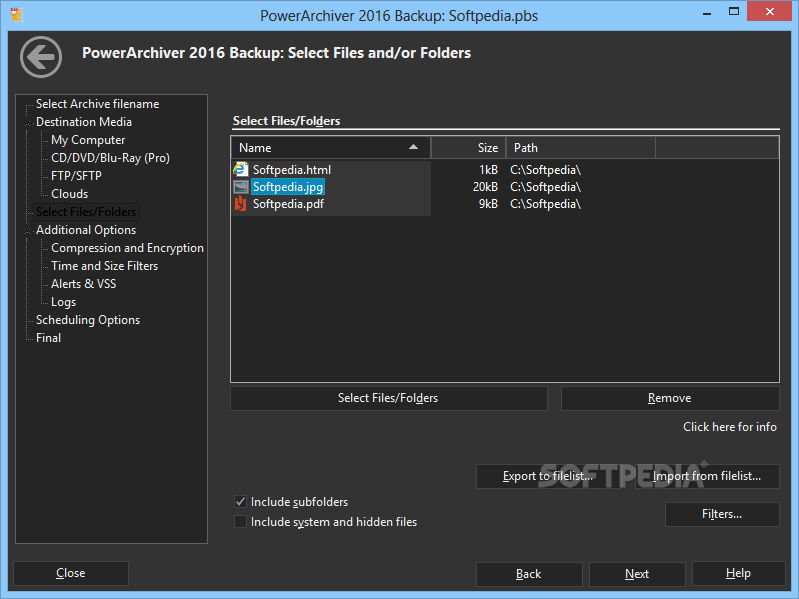The width and height of the screenshot is (799, 599).
Task: Select the Select Files/Folders tree item
Action: (x=86, y=212)
